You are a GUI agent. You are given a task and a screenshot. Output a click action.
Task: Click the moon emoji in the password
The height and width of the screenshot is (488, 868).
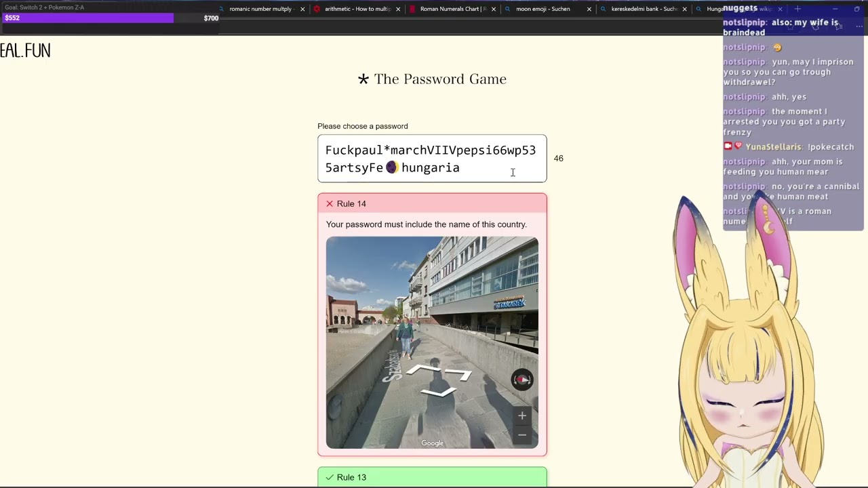[391, 167]
